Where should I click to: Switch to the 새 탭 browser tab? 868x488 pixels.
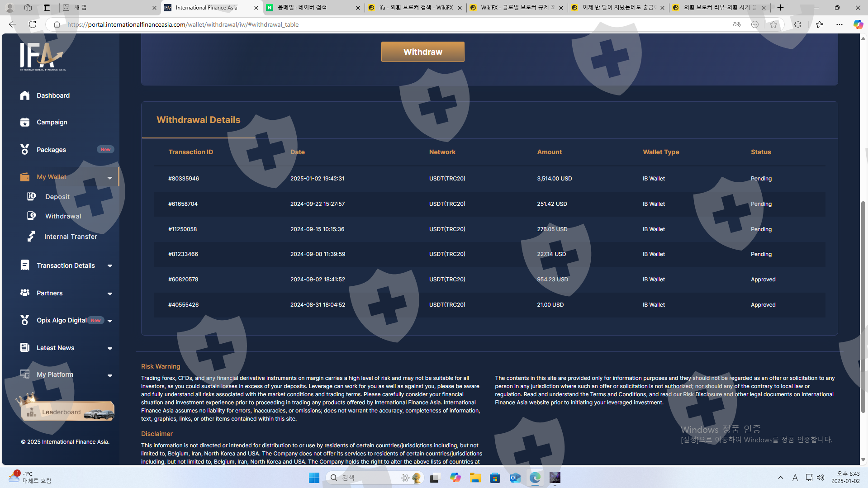click(x=110, y=8)
